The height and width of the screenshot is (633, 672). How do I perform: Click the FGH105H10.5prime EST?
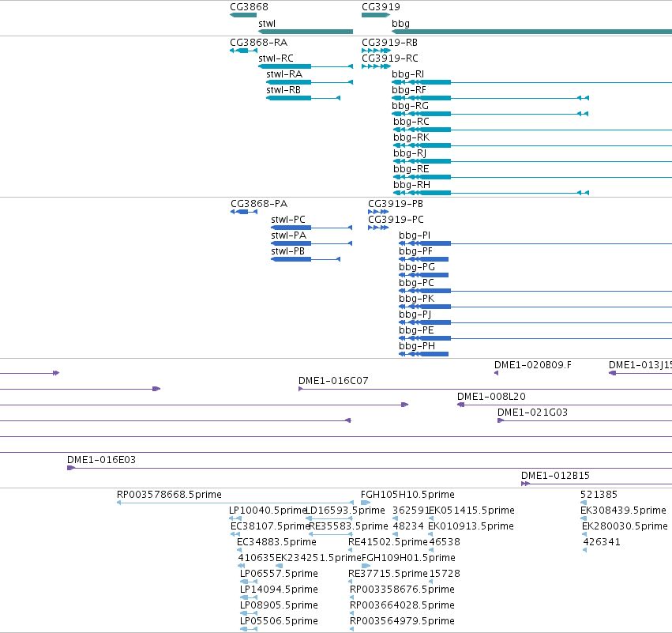tap(366, 503)
